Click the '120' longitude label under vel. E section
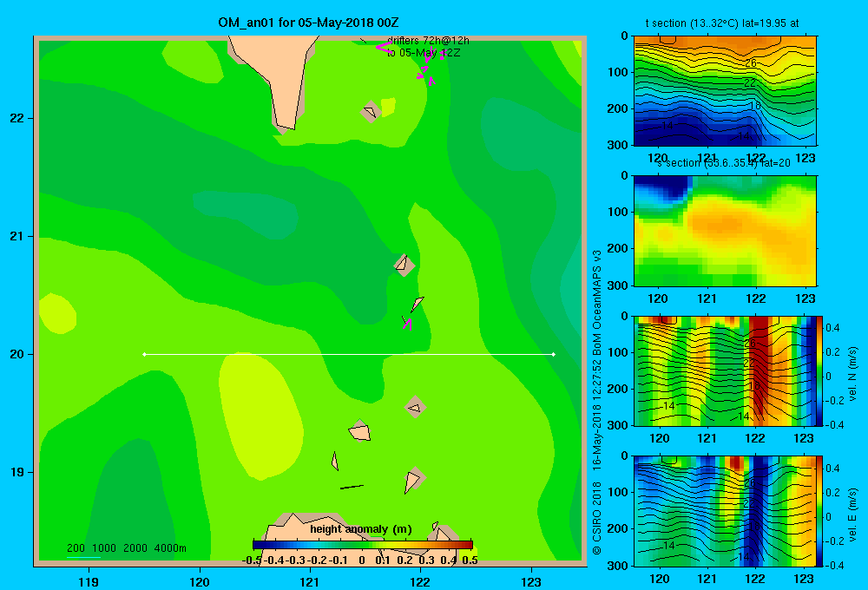Screen dimensions: 868x590 659,579
